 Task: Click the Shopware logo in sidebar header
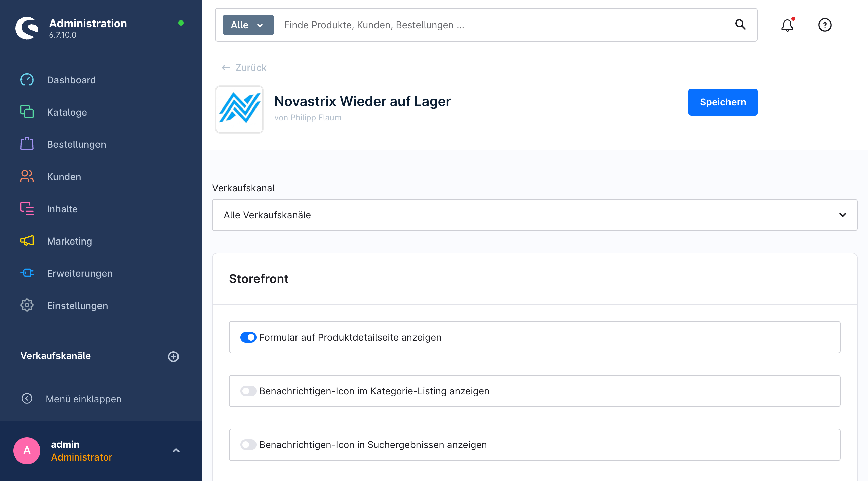click(x=27, y=28)
